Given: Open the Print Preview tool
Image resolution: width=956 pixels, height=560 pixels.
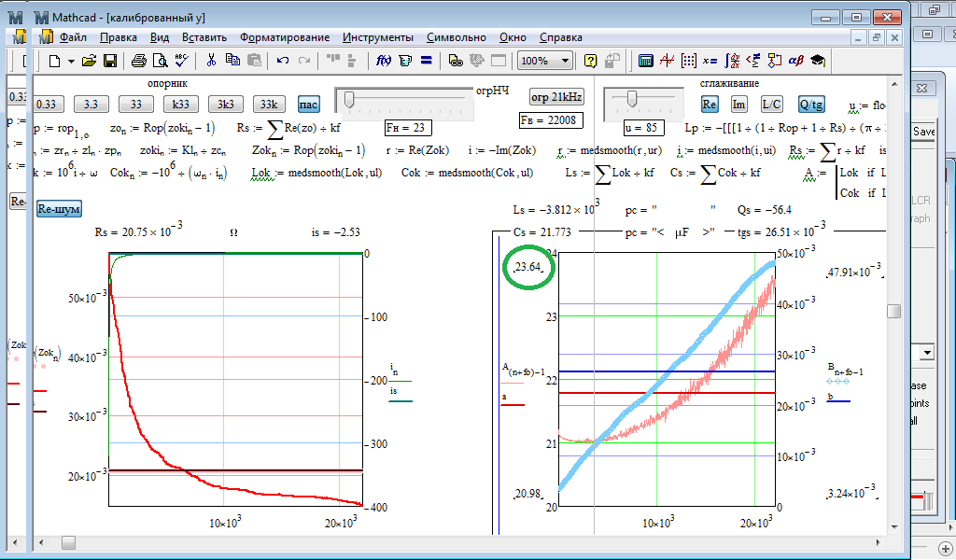Looking at the screenshot, I should [x=160, y=61].
